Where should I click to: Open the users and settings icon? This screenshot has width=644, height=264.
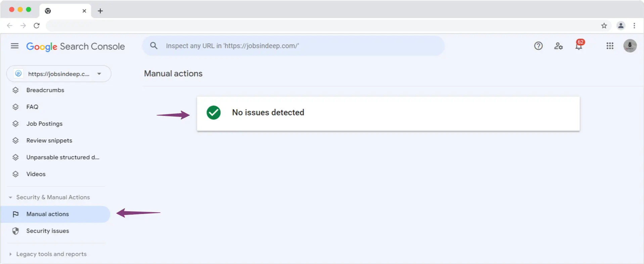coord(558,46)
